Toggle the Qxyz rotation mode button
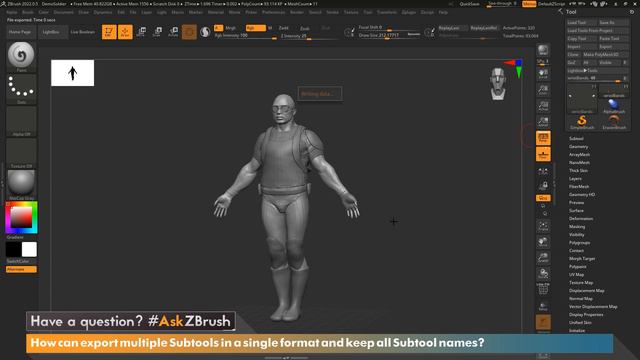The width and height of the screenshot is (640, 360). (543, 198)
